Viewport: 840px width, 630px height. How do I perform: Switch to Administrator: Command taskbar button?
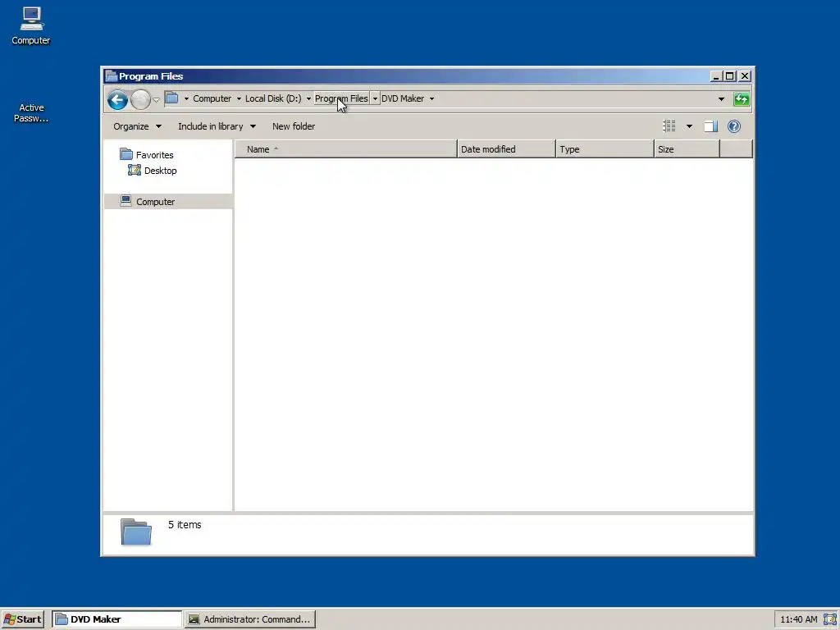click(x=250, y=619)
